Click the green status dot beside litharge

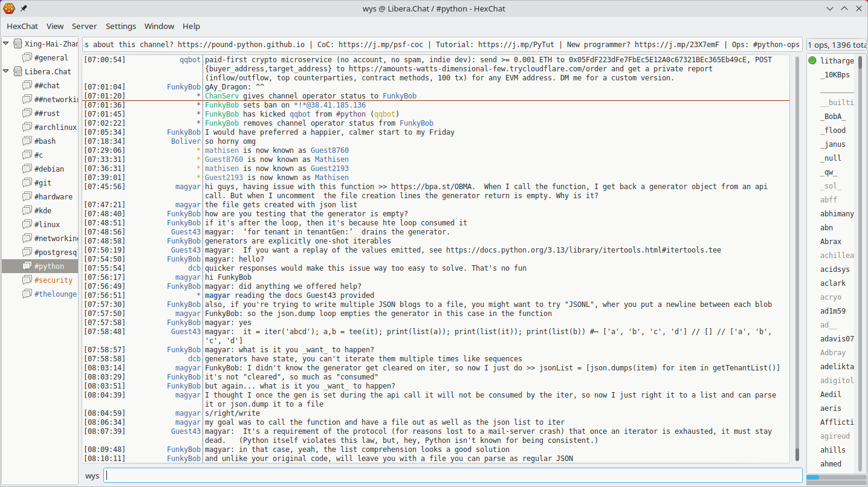pyautogui.click(x=812, y=60)
